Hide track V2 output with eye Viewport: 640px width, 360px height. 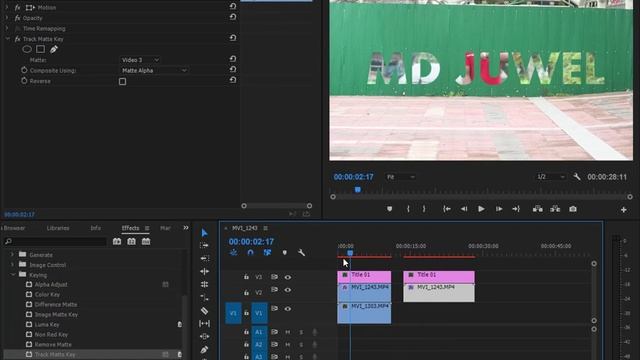coord(288,290)
